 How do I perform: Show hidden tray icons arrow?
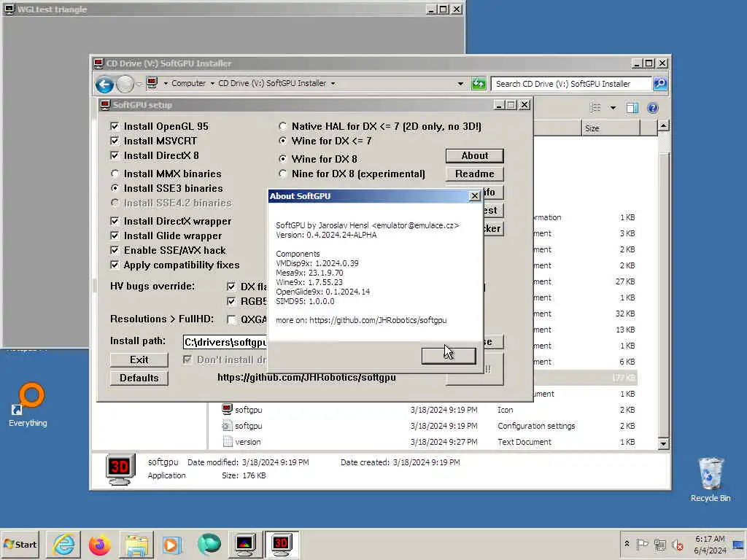(627, 544)
